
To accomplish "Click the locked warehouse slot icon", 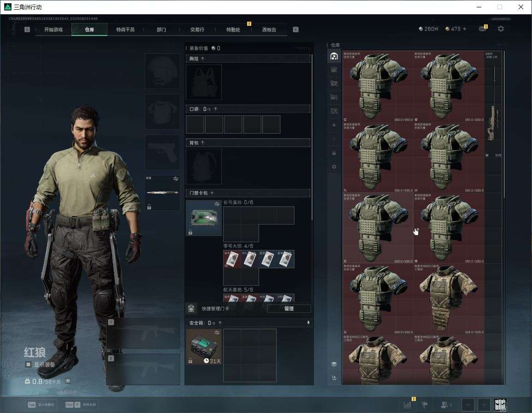I will (x=334, y=153).
